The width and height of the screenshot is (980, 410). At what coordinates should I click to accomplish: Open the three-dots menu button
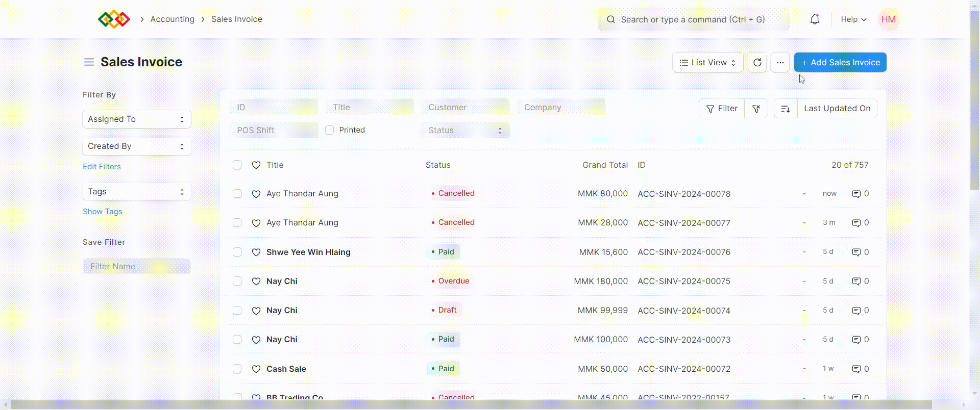click(780, 62)
